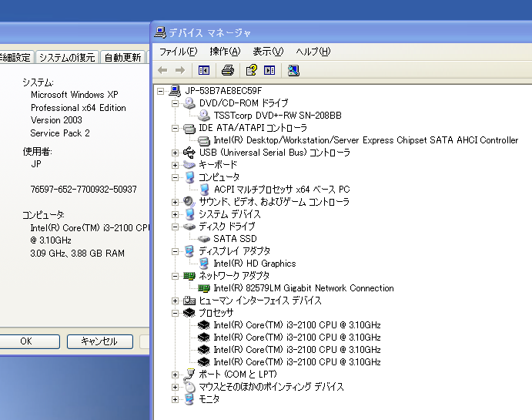The width and height of the screenshot is (532, 420).
Task: Open the ヘルプ(H) menu
Action: (x=313, y=52)
